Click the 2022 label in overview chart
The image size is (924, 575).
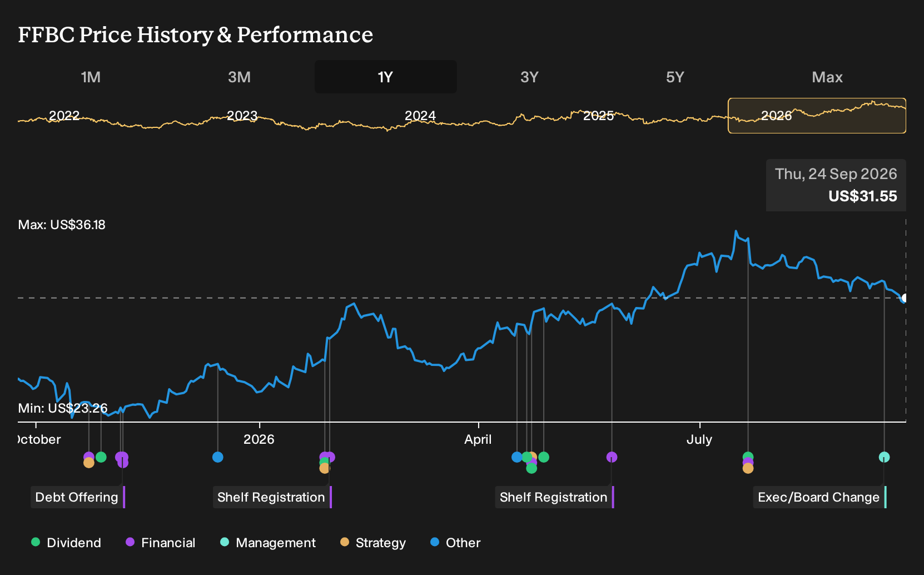(64, 116)
